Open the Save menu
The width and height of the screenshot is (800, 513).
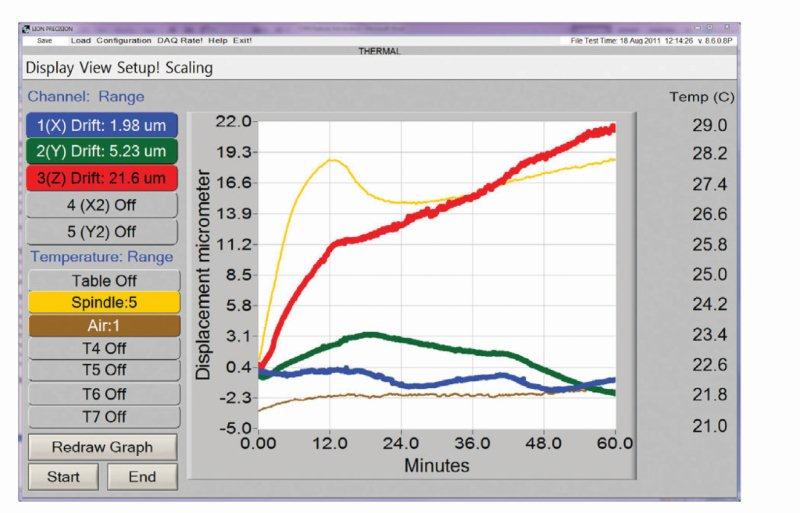[x=43, y=40]
